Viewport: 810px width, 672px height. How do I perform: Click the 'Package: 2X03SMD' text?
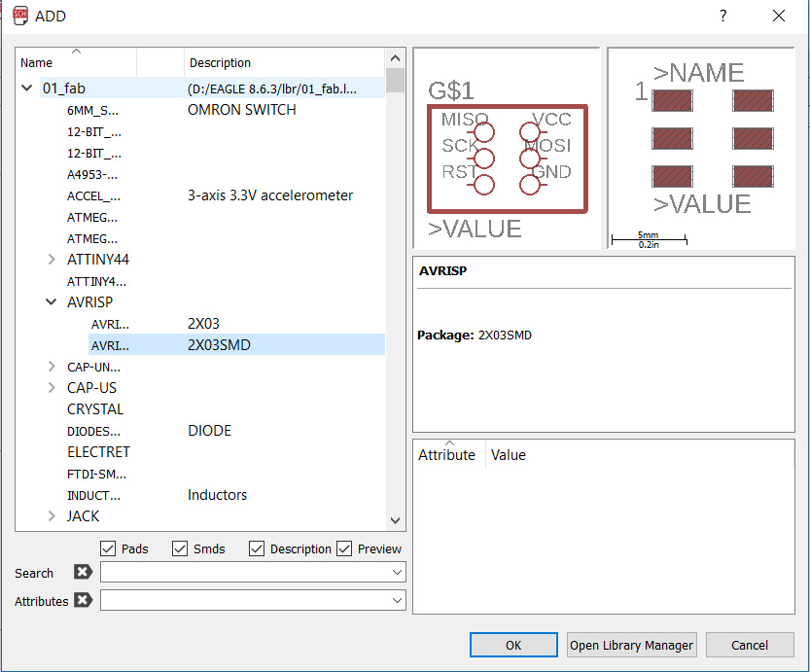(475, 336)
